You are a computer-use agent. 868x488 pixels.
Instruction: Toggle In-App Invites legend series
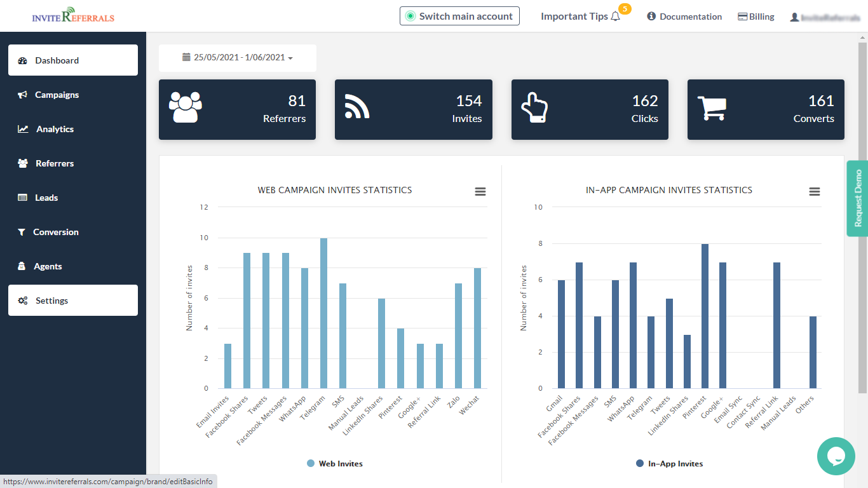click(x=669, y=464)
